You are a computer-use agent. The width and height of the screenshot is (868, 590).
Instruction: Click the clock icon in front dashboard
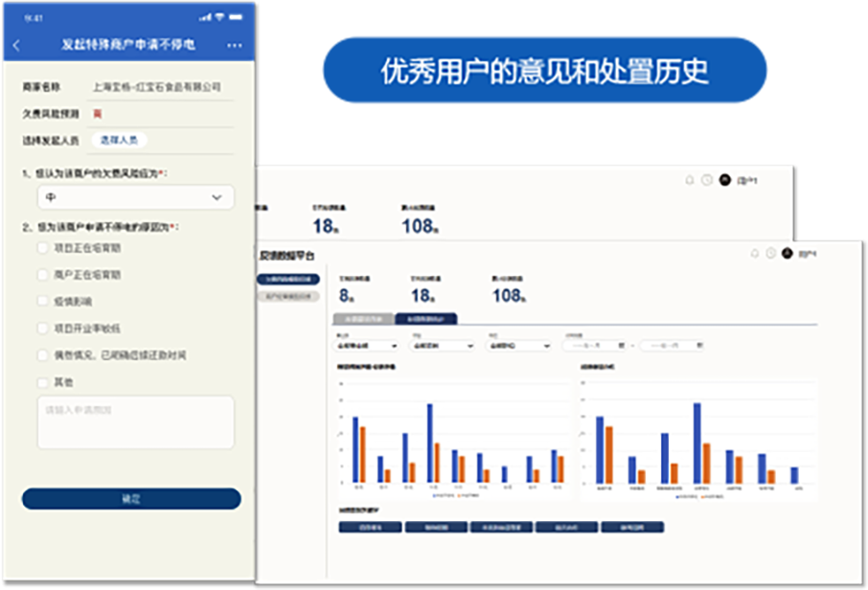(770, 254)
